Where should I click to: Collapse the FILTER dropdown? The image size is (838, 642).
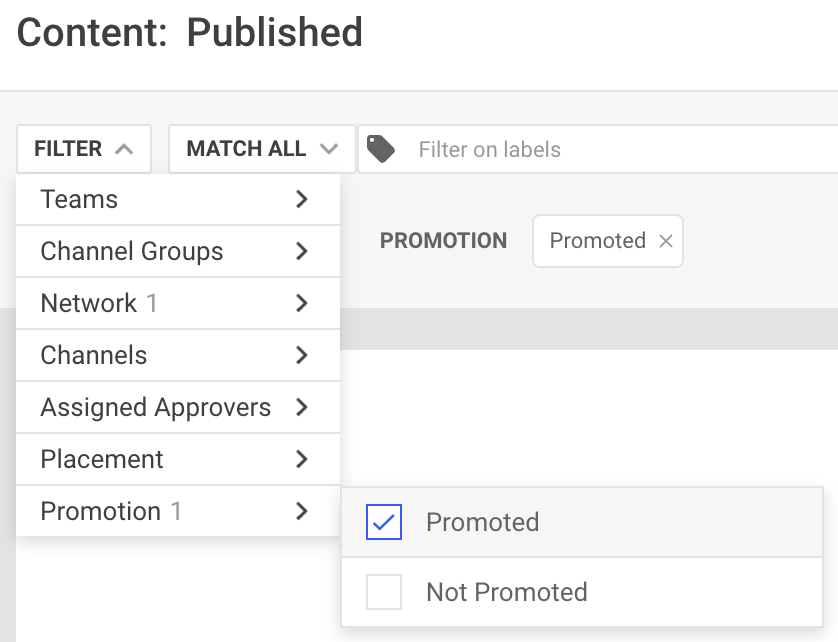[x=84, y=149]
